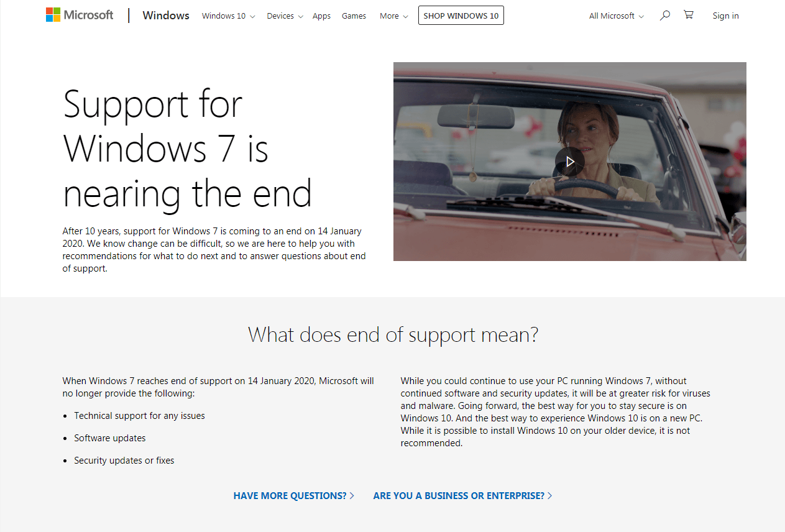Viewport: 785px width, 532px height.
Task: Expand the All Microsoft menu
Action: [x=617, y=16]
